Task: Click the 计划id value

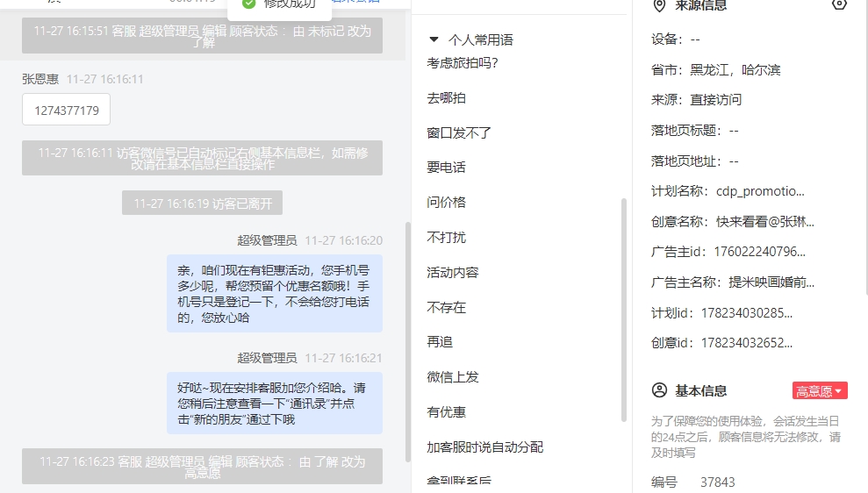Action: [x=747, y=313]
